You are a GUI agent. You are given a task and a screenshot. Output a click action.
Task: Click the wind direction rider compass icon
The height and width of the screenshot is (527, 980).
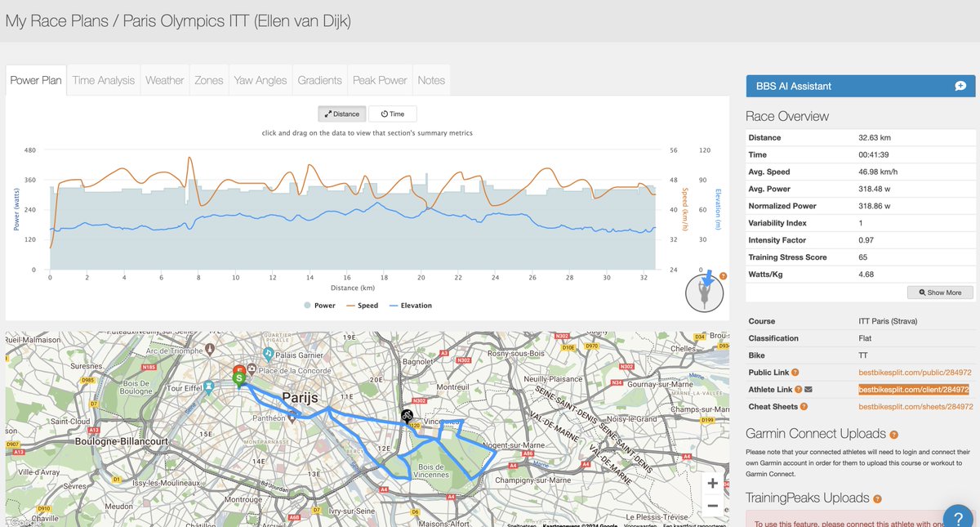[x=705, y=293]
